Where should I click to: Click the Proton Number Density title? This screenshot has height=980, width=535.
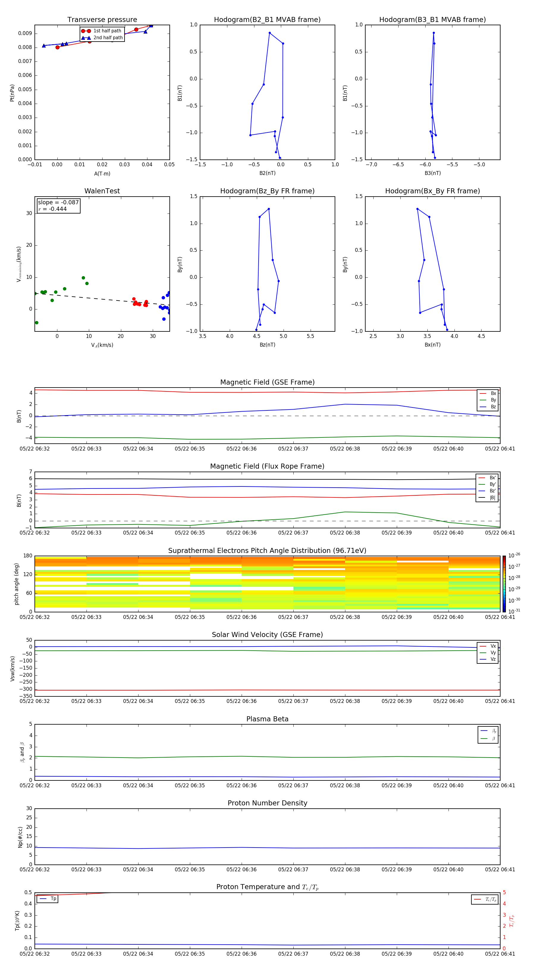pyautogui.click(x=267, y=803)
